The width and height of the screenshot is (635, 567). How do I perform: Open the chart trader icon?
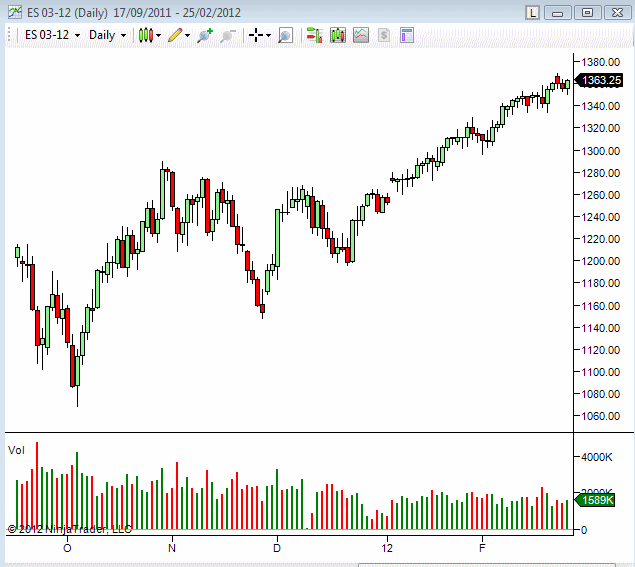(x=314, y=35)
